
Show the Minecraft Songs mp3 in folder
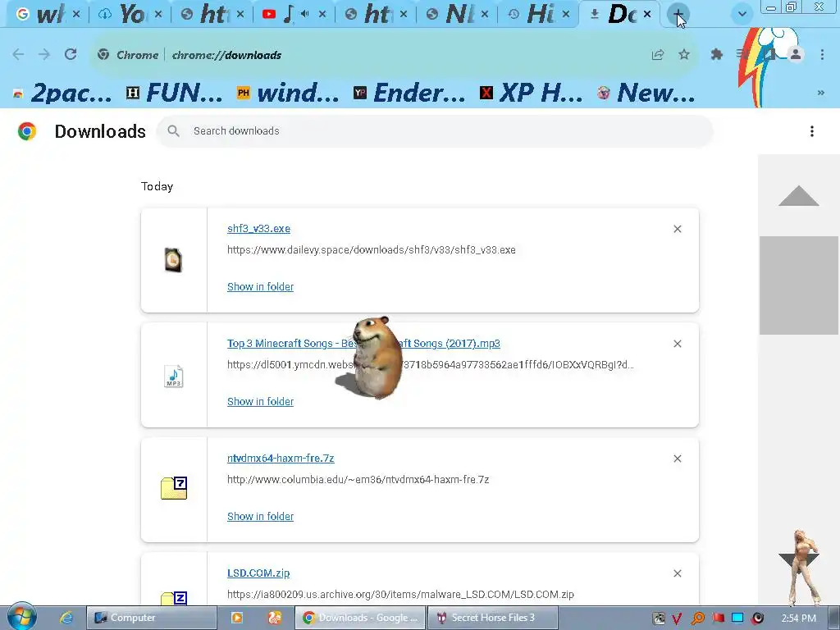point(260,401)
